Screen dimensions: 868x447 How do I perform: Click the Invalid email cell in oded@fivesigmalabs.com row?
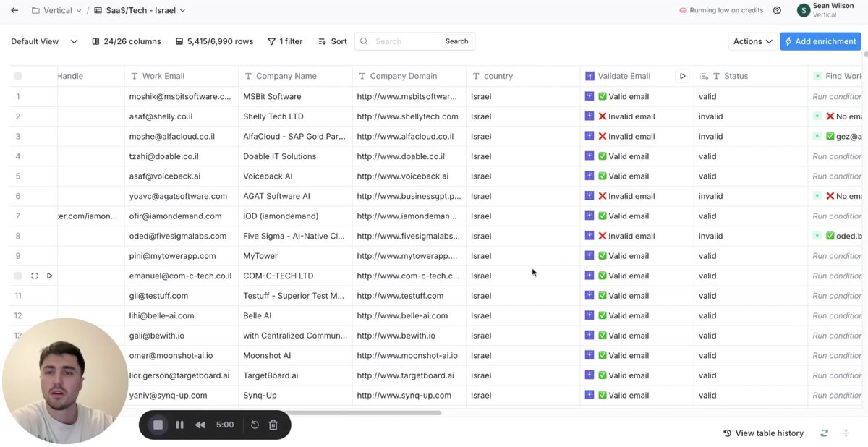click(637, 236)
